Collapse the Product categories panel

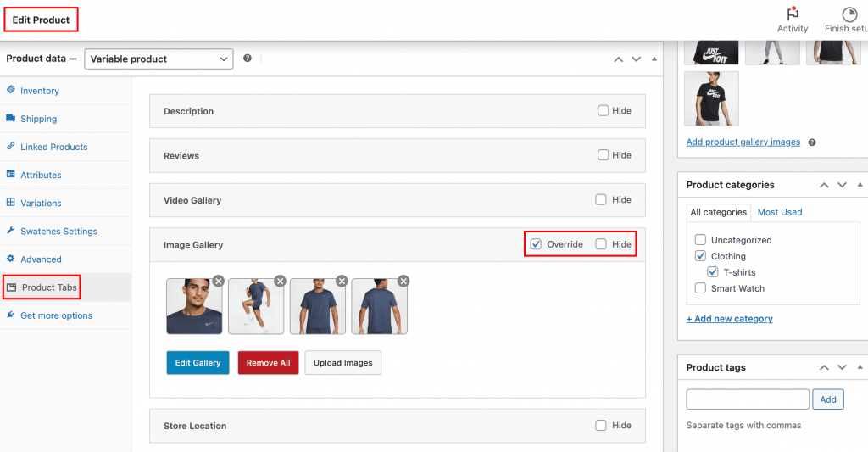(860, 185)
